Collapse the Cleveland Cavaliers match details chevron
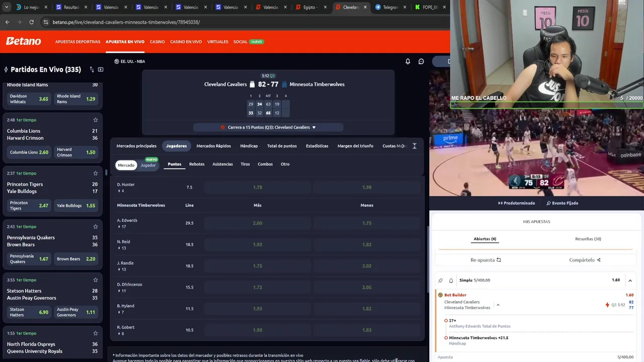 tap(498, 305)
